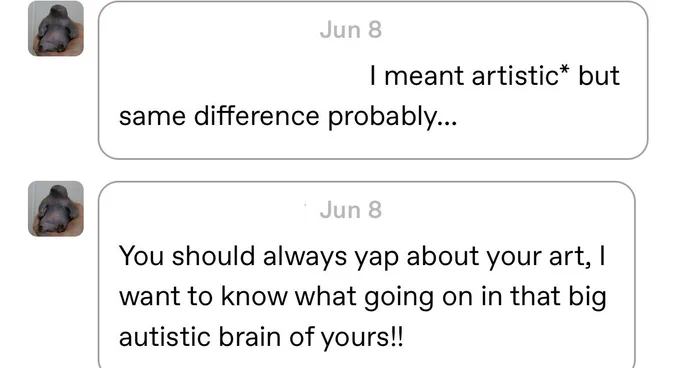Click the "Jun 8" timestamp above "You should always yap"
This screenshot has width=680, height=368.
[351, 210]
